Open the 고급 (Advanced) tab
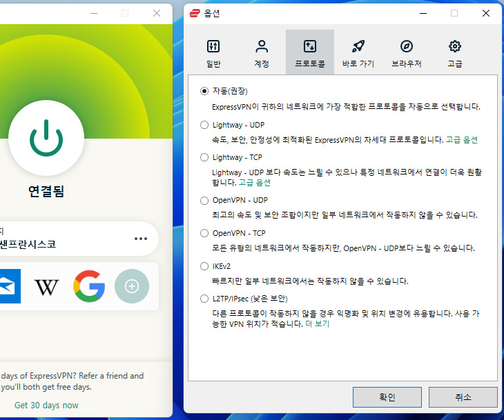The image size is (504, 420). pos(455,53)
